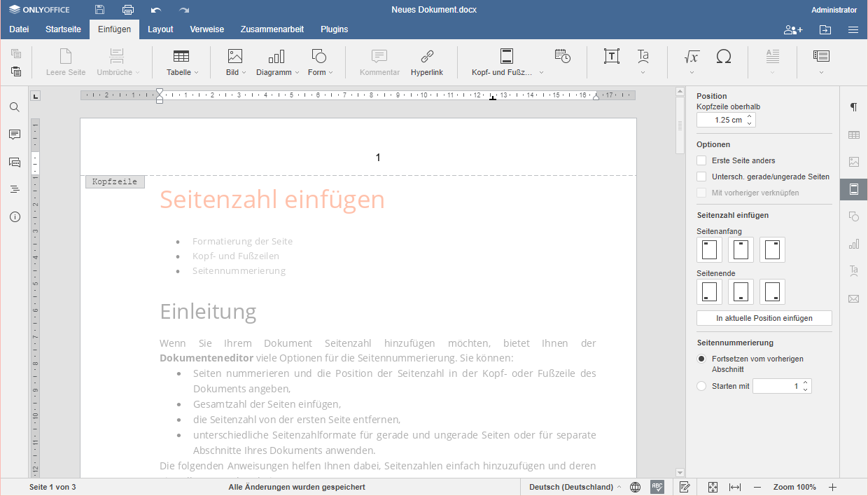The image size is (868, 496).
Task: Open the symbol (Omega) insert dialog
Action: point(724,57)
